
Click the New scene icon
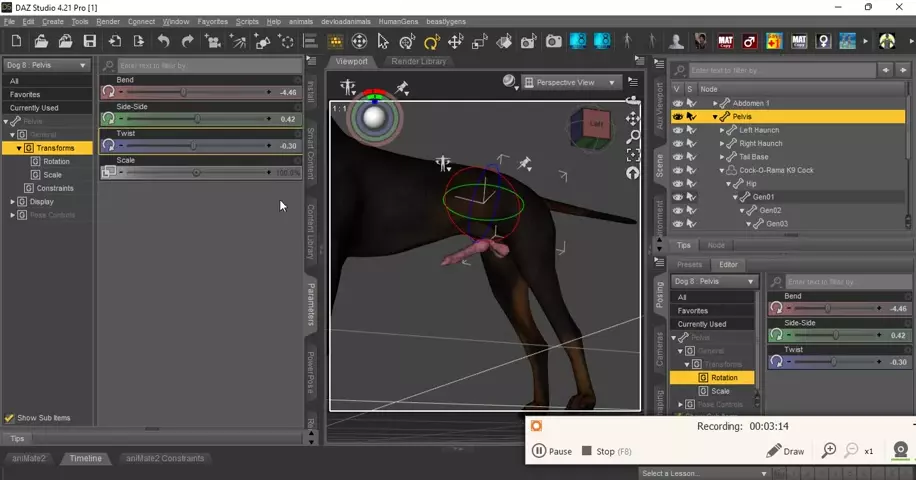16,41
